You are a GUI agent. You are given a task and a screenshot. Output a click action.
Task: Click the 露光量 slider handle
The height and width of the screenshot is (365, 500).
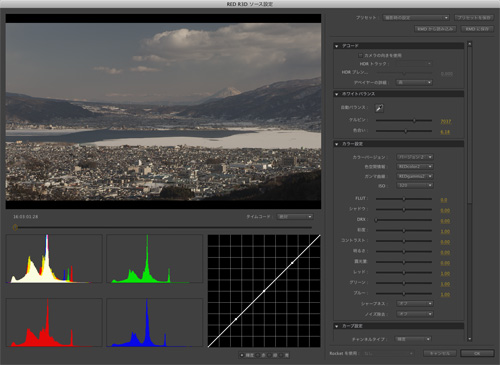tap(404, 262)
